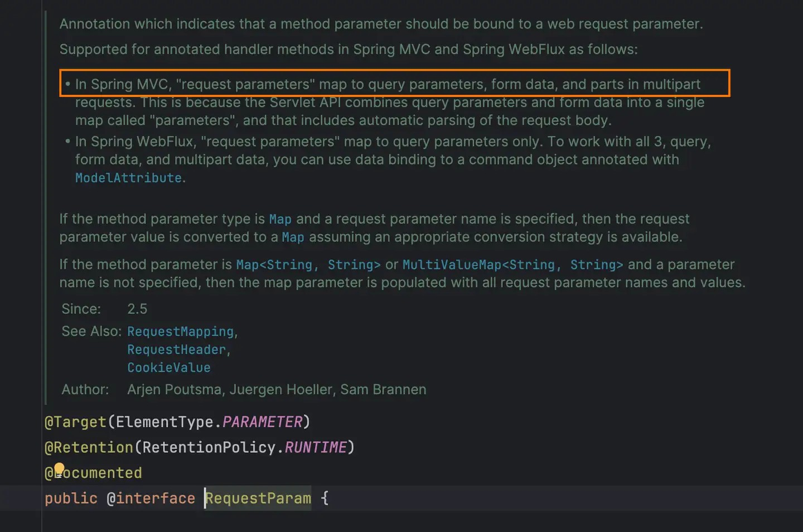This screenshot has height=532, width=803.
Task: Select the PARAMETER enum constant
Action: tap(262, 422)
